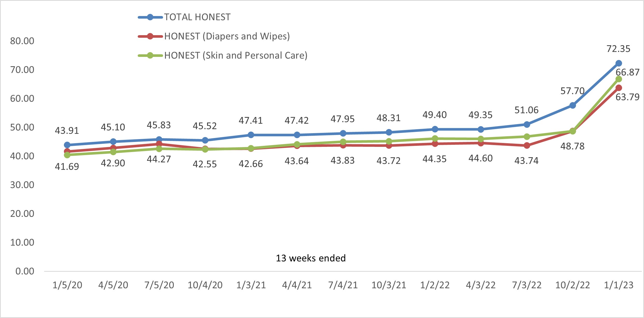Select the 80.00 y-axis label
This screenshot has width=644, height=318.
[x=22, y=41]
